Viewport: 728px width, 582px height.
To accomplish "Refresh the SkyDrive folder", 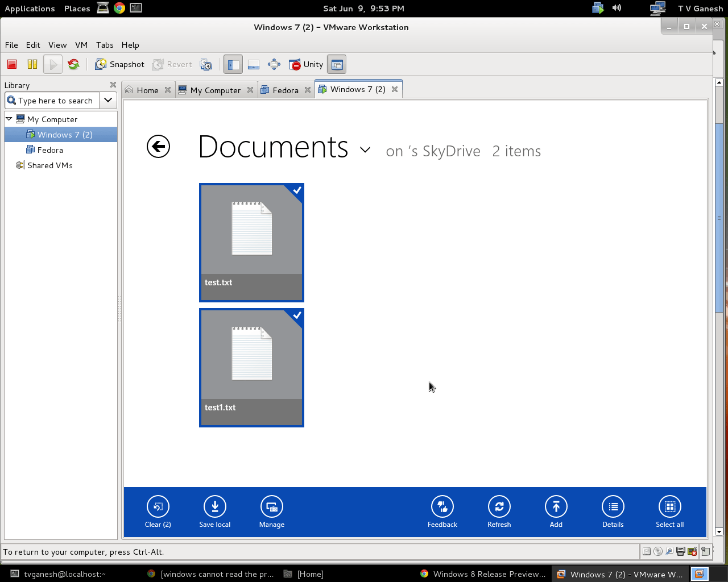I will pyautogui.click(x=499, y=512).
